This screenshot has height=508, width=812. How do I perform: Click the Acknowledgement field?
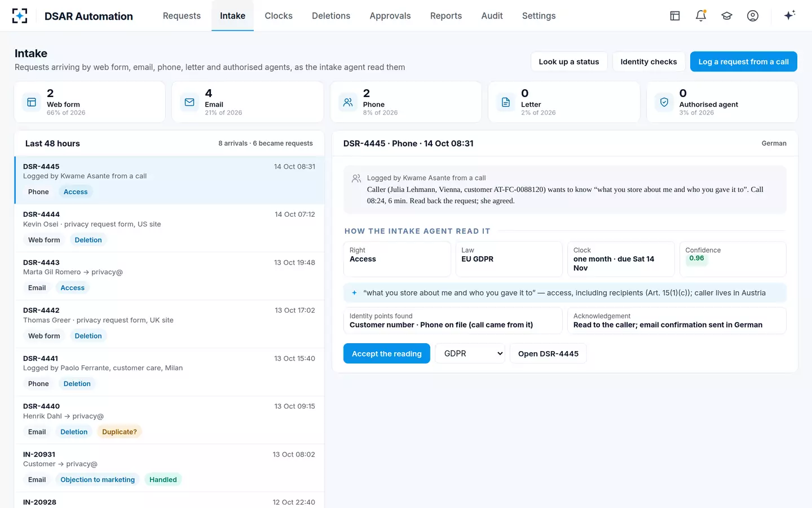(677, 321)
